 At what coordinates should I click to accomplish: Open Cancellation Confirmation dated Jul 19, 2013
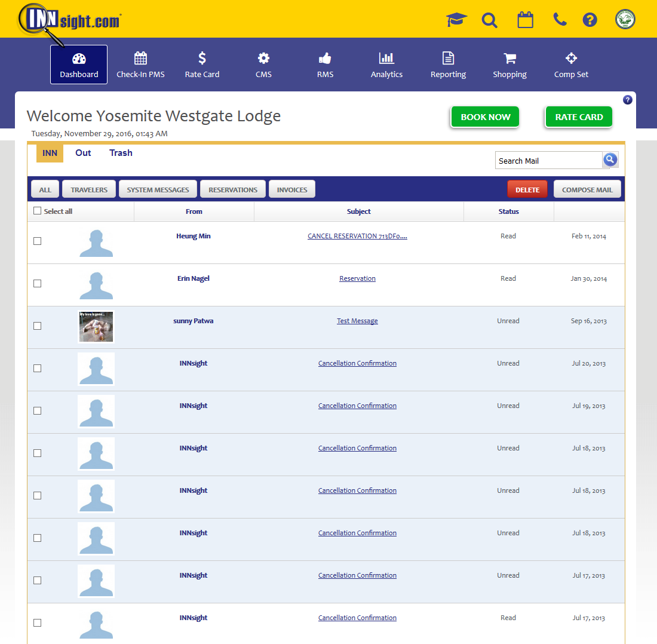357,406
